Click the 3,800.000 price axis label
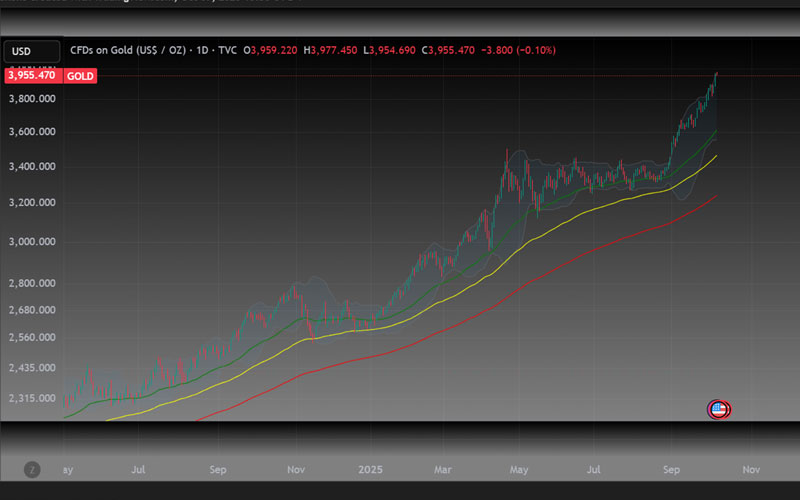Image resolution: width=800 pixels, height=500 pixels. pyautogui.click(x=31, y=99)
